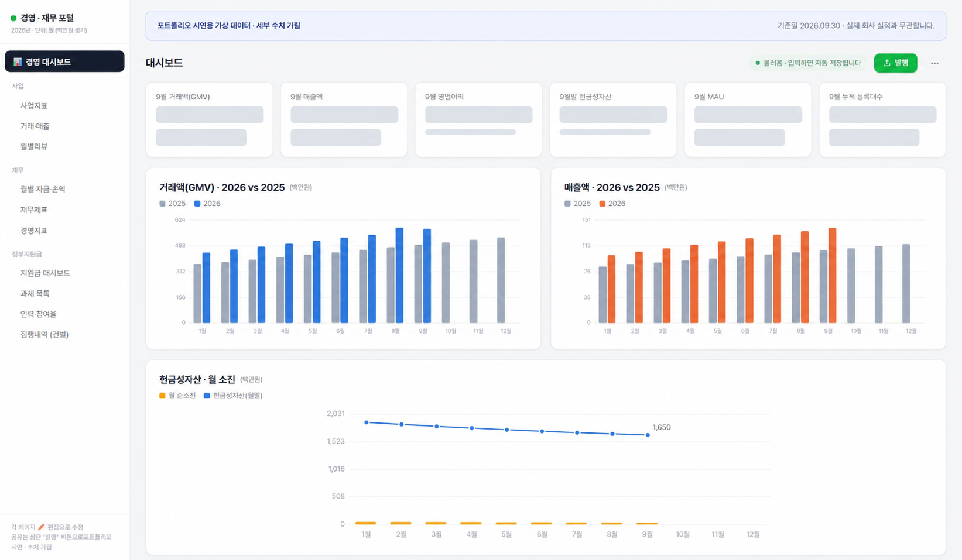Screen dimensions: 962x560
Task: Click the 매출액 · 2026 vs 2025 chart title
Action: pos(612,187)
